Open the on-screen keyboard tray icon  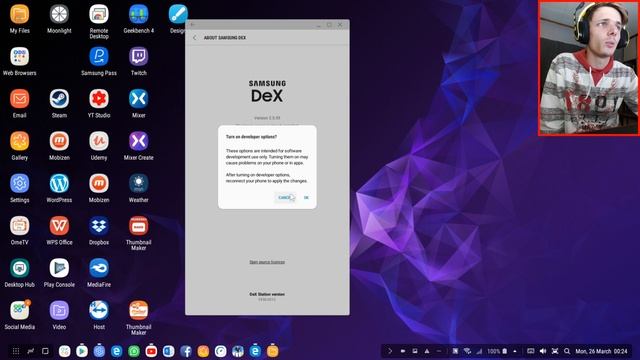(x=531, y=351)
